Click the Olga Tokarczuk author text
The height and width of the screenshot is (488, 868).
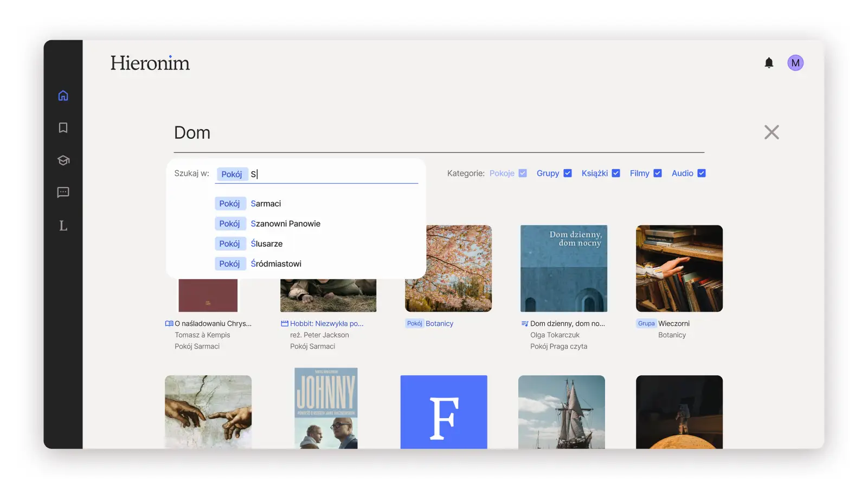pyautogui.click(x=555, y=335)
